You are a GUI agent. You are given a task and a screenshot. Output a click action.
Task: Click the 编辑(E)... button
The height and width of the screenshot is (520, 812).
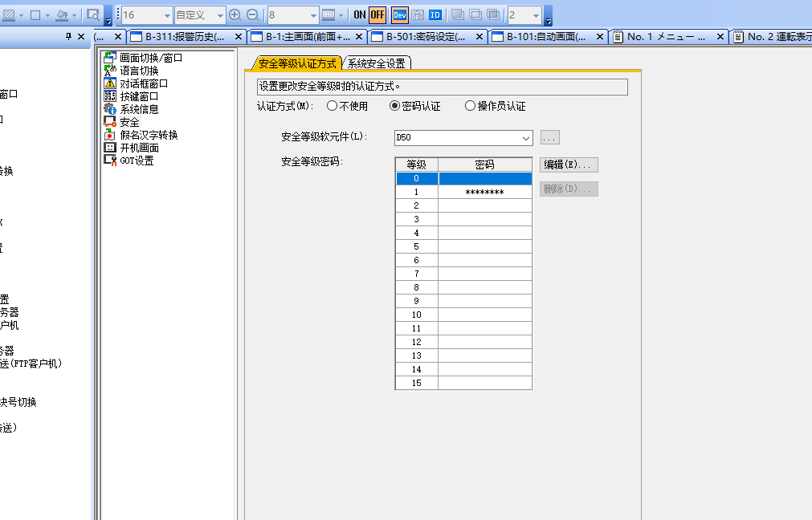[569, 165]
